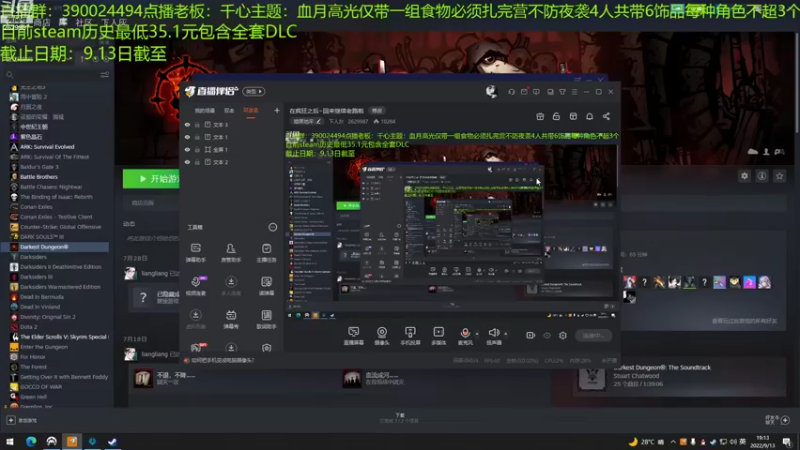Toggle visibility of 全屏 1 layer
This screenshot has height=450, width=800.
pos(187,149)
